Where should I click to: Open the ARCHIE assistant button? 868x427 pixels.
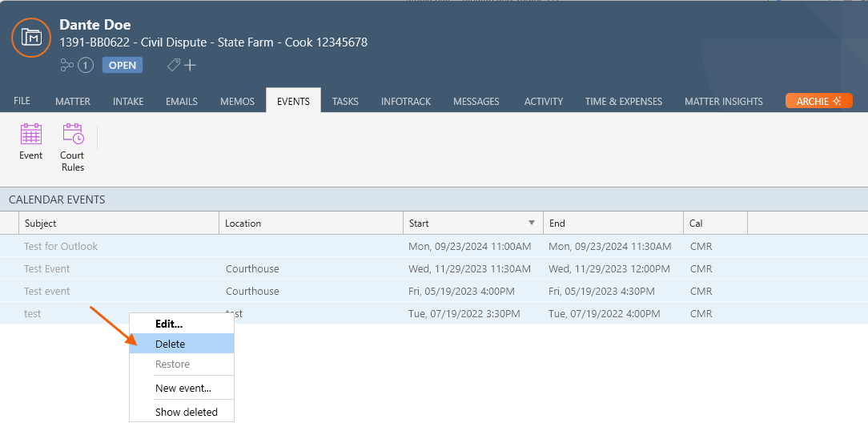click(818, 101)
